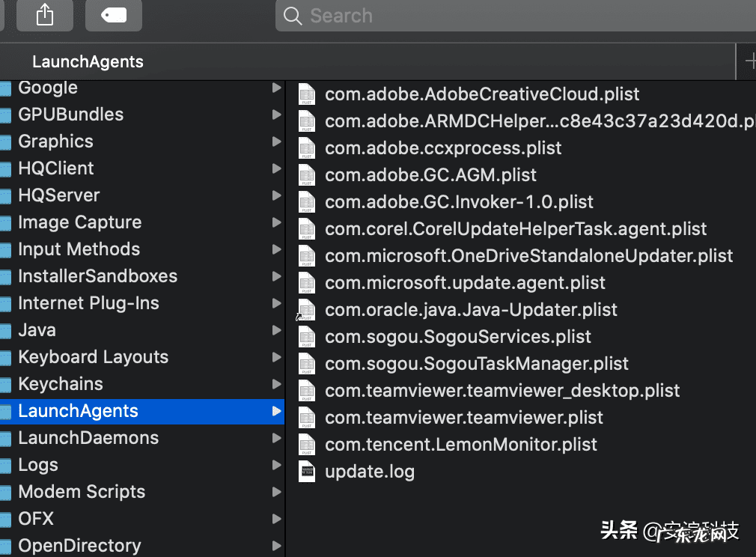
Task: Select the LaunchAgents tab
Action: click(88, 62)
